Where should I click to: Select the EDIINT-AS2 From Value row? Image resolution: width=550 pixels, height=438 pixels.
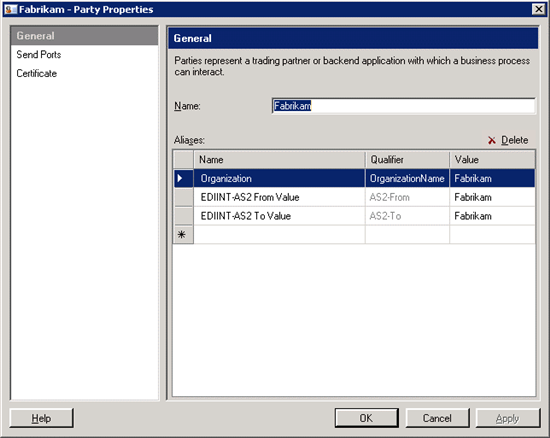[354, 197]
